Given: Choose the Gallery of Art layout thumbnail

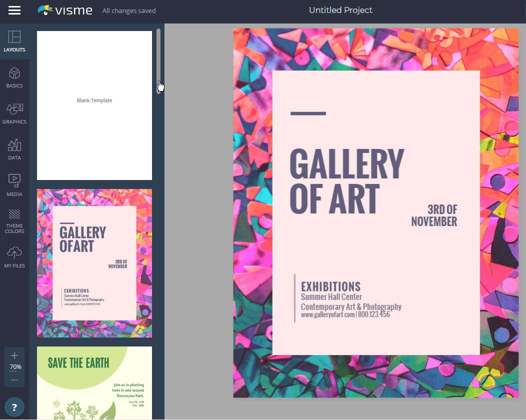Looking at the screenshot, I should (x=94, y=263).
